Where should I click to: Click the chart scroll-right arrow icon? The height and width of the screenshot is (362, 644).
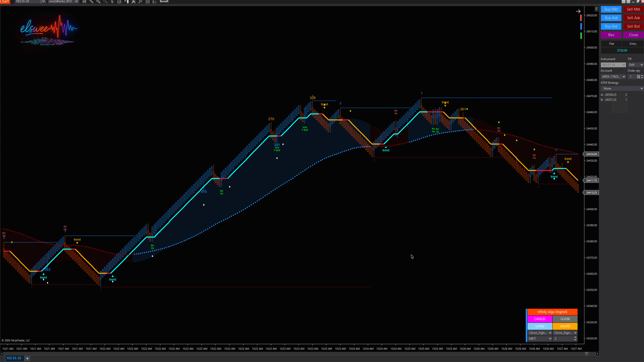(578, 11)
